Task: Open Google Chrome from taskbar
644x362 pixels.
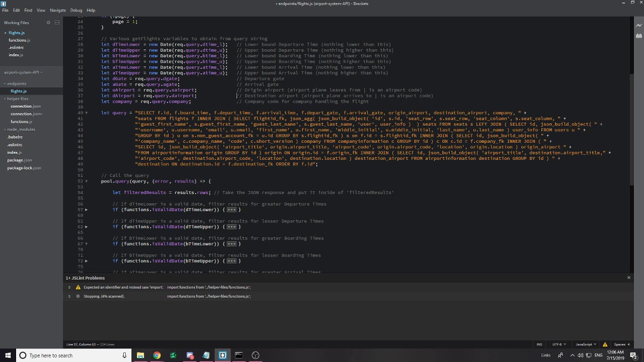Action: (157, 355)
